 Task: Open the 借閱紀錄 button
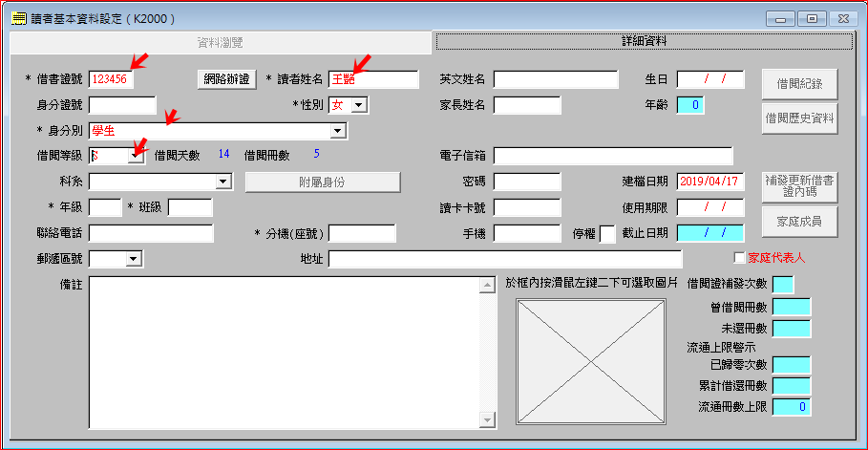[800, 84]
